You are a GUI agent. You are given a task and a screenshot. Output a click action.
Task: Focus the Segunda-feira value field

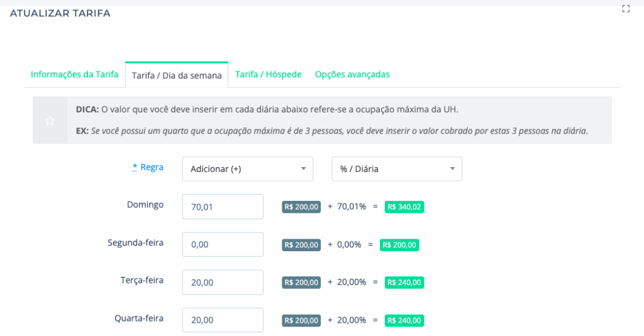click(x=223, y=244)
